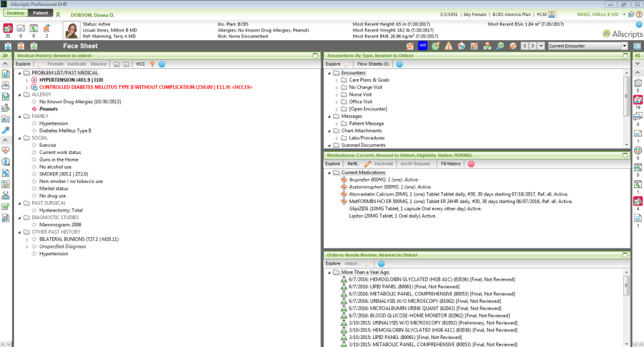This screenshot has width=644, height=347.
Task: Collapse right sidebar with double chevron
Action: [637, 56]
